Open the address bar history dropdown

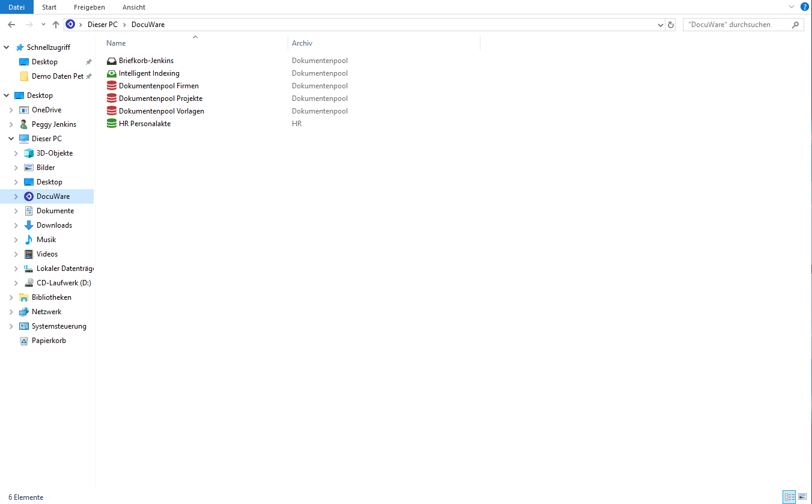point(661,24)
